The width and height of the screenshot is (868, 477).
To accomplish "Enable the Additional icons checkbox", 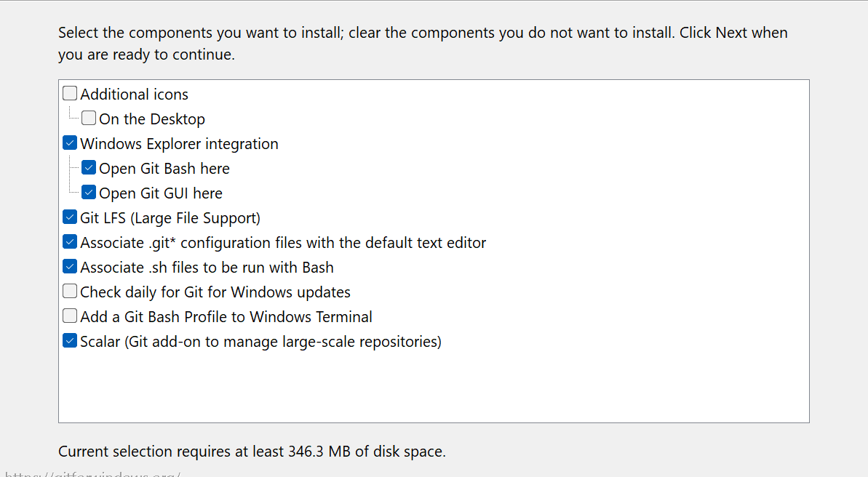I will pyautogui.click(x=70, y=94).
